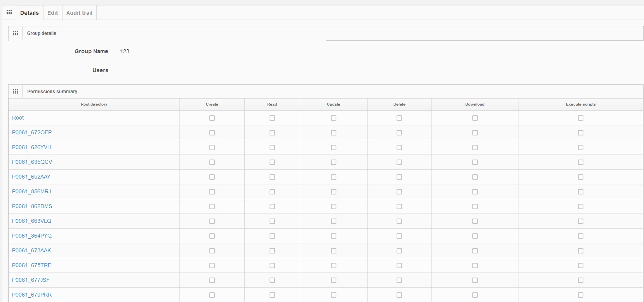Enable Create permission for Root
The width and height of the screenshot is (644, 302).
pos(212,118)
